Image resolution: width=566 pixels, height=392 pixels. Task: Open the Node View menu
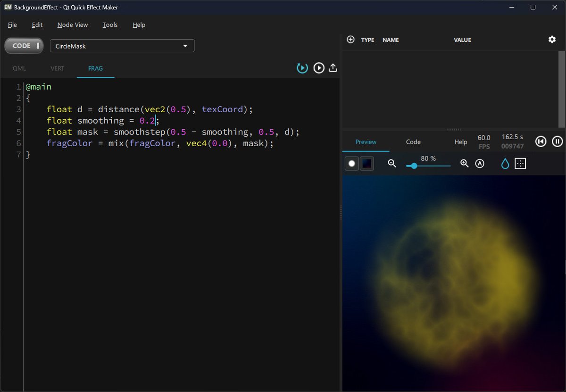(73, 25)
